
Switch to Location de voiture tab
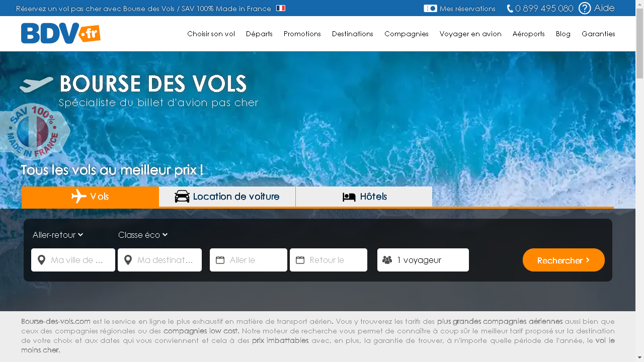[x=227, y=197]
